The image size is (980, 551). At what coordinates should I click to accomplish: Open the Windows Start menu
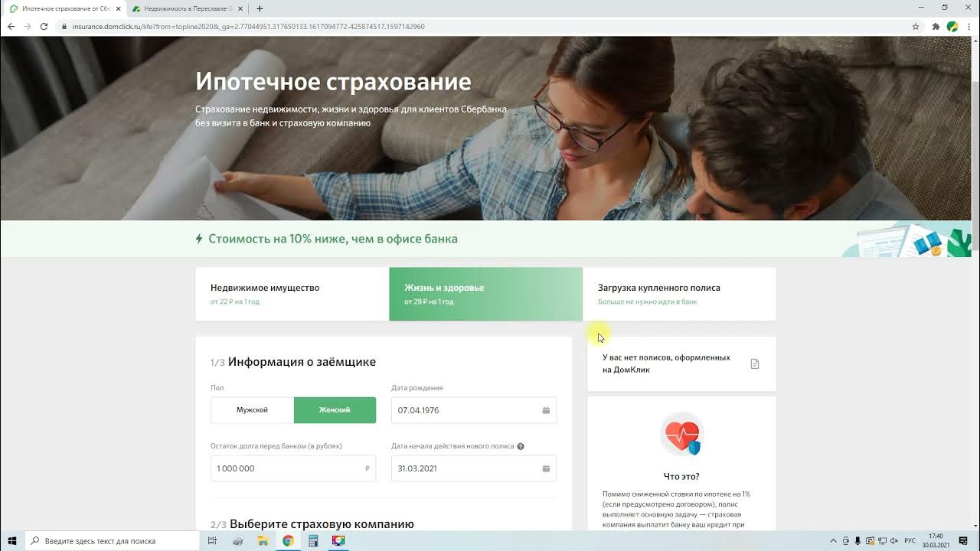(12, 541)
